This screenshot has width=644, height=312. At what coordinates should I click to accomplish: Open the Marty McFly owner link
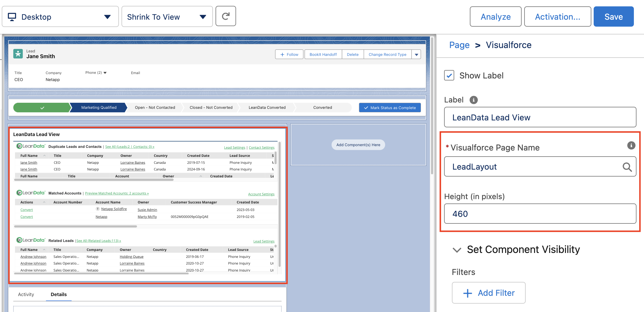point(147,217)
